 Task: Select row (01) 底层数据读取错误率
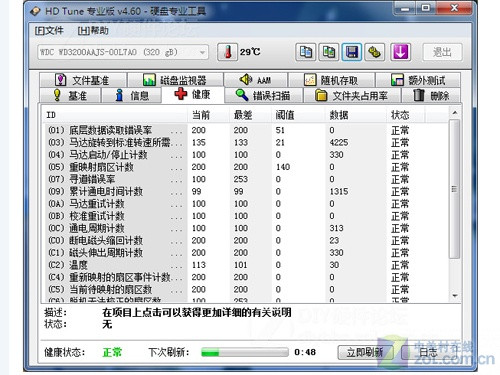(x=246, y=130)
